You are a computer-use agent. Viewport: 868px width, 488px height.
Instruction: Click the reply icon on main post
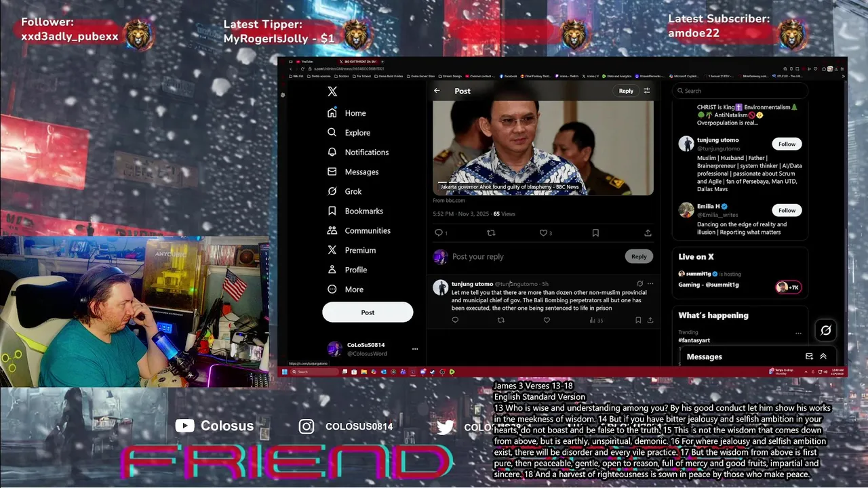coord(439,233)
